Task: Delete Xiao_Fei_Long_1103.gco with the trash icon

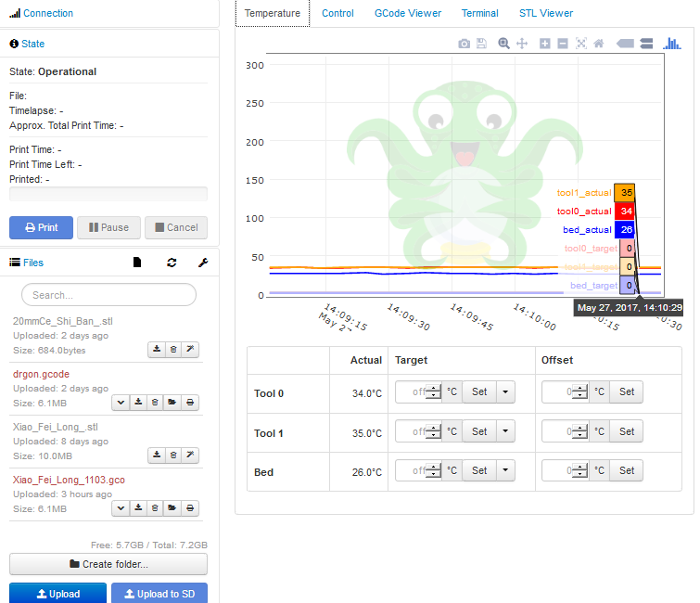Action: 155,507
